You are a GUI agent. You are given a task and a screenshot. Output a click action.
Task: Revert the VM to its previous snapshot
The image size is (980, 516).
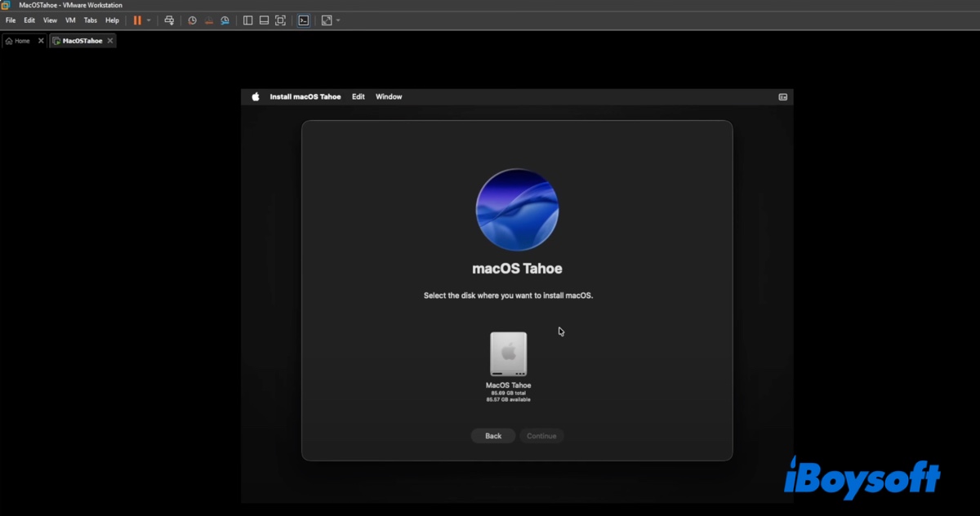[x=208, y=20]
